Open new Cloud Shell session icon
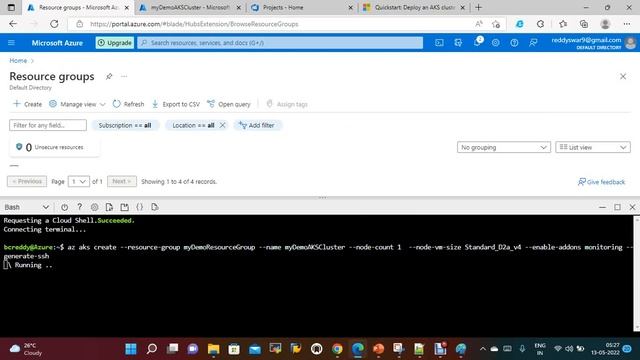The image size is (640, 360). [124, 207]
